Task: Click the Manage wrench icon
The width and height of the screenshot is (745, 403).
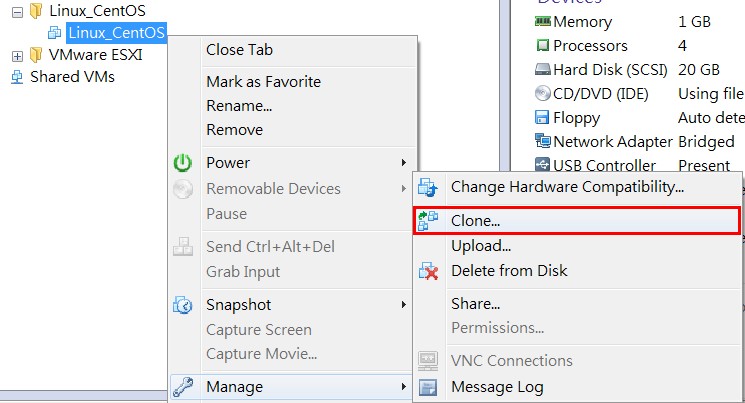Action: click(183, 386)
